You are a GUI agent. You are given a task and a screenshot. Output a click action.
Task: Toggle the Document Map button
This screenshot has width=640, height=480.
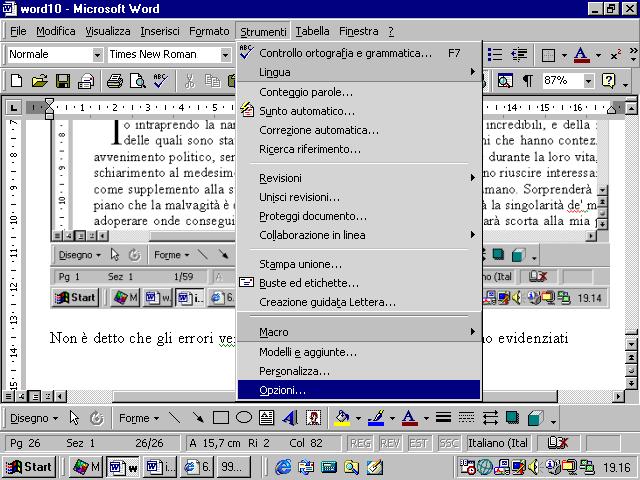(x=505, y=81)
